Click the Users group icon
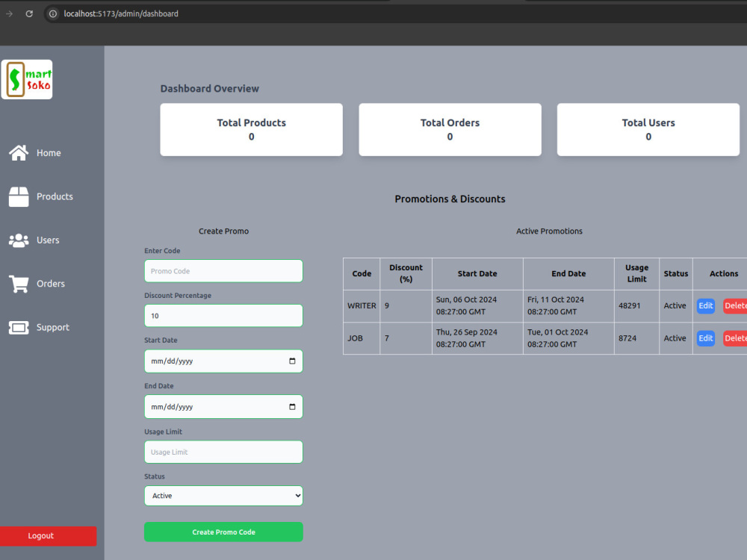 click(x=19, y=240)
